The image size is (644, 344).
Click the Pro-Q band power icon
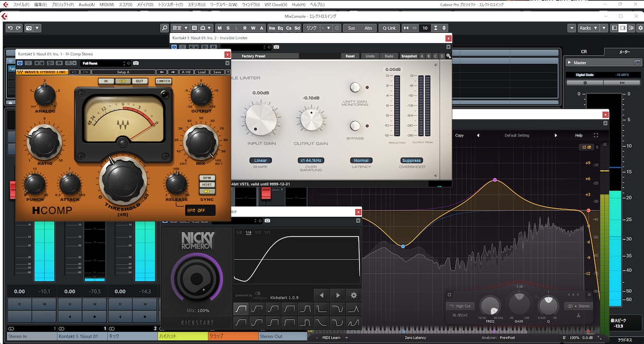[x=450, y=295]
